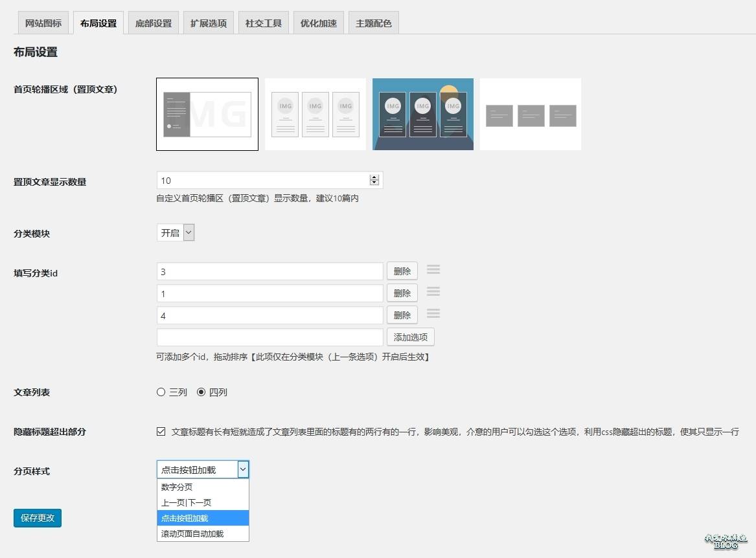
Task: Click the drag-sort handle beside category id 3
Action: click(x=433, y=271)
